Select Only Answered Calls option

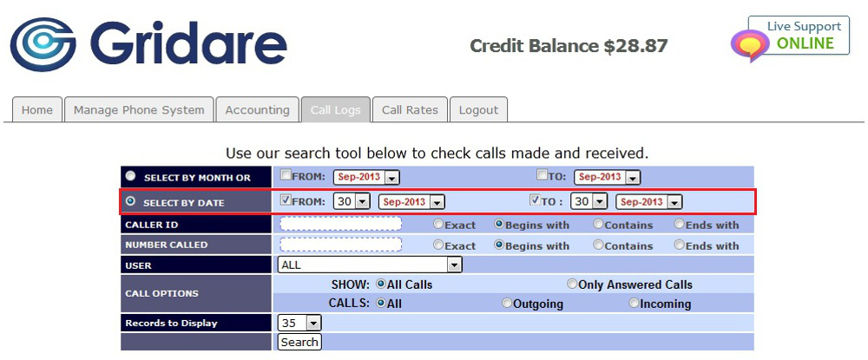pos(572,284)
